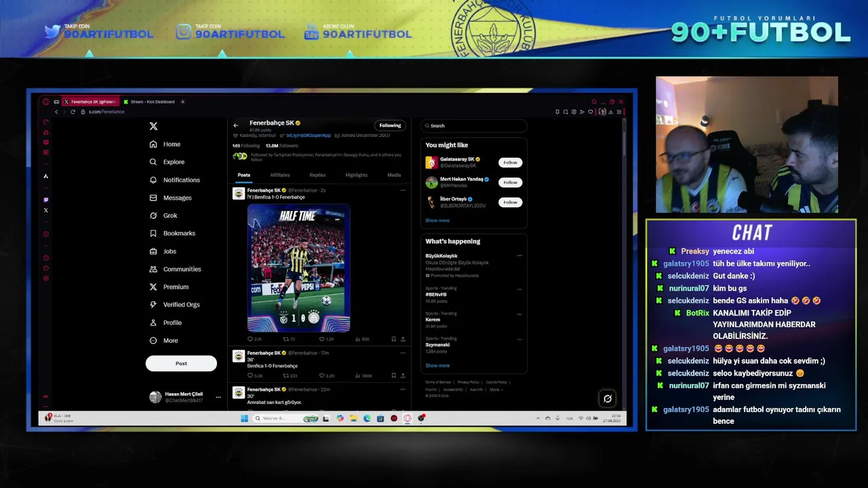
Task: Click the white Post button
Action: tap(181, 363)
